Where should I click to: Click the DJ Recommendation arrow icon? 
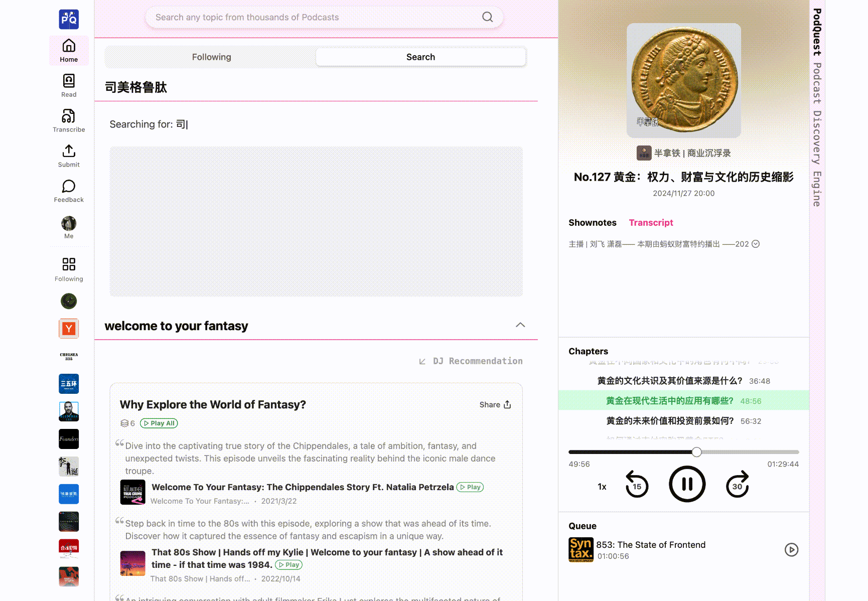(422, 361)
